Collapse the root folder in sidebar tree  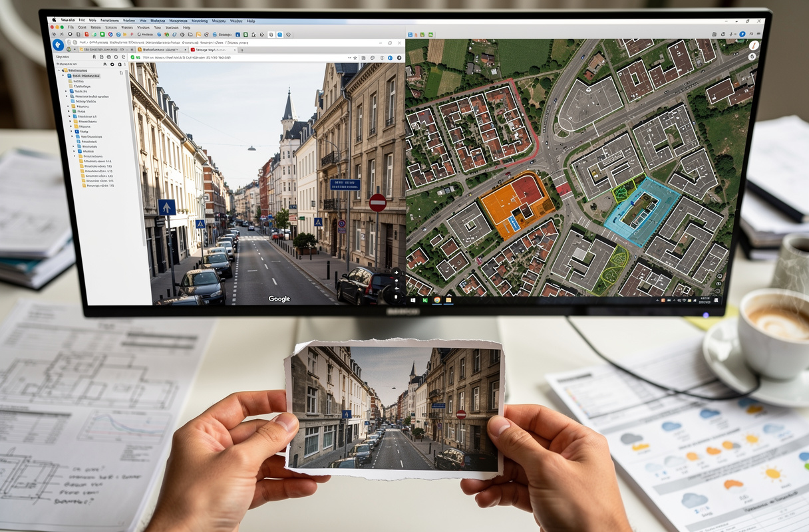pos(59,70)
